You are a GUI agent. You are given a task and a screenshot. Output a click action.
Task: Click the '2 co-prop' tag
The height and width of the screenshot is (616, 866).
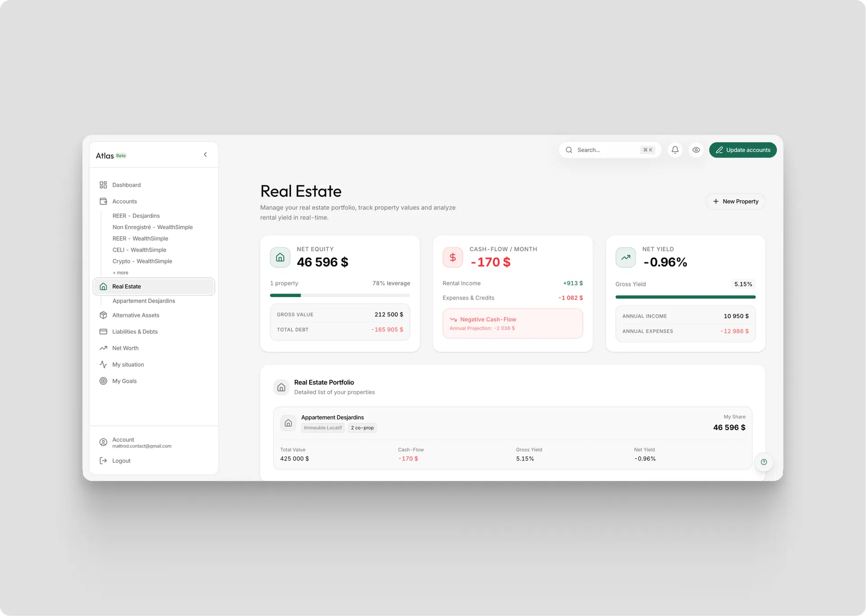pyautogui.click(x=362, y=428)
